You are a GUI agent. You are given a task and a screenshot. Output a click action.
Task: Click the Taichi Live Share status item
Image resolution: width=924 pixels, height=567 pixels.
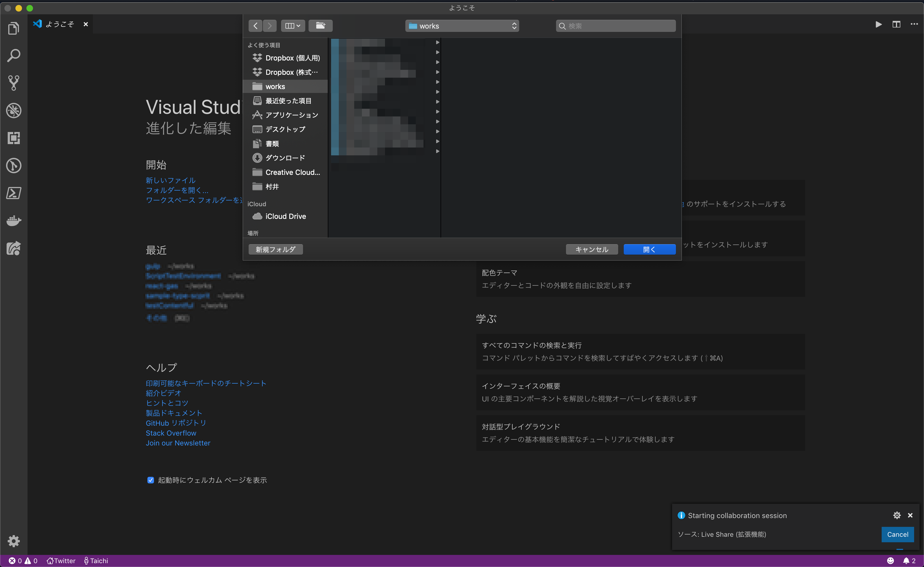pyautogui.click(x=96, y=561)
